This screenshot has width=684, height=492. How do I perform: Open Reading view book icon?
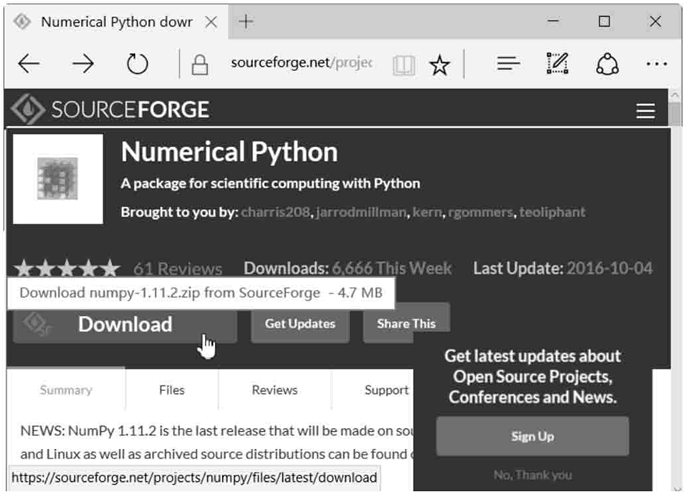[x=404, y=65]
